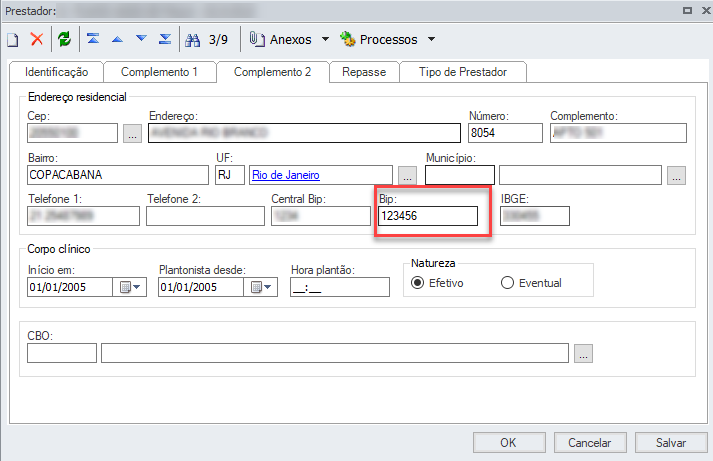Select the Eventual radio button
The width and height of the screenshot is (713, 461).
coord(507,283)
